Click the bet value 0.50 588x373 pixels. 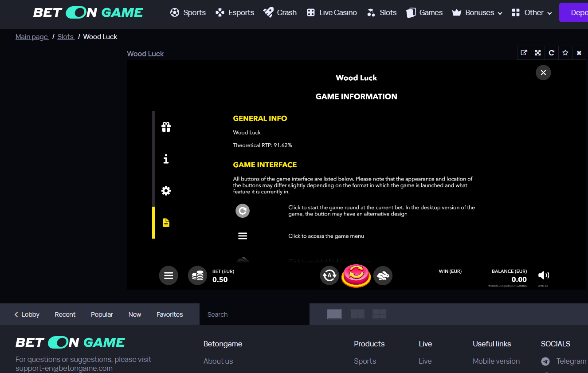pyautogui.click(x=220, y=279)
